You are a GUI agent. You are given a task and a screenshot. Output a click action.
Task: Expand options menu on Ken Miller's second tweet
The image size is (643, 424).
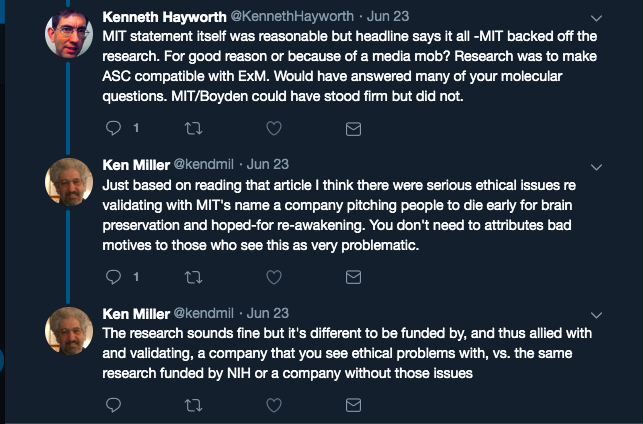pos(596,167)
